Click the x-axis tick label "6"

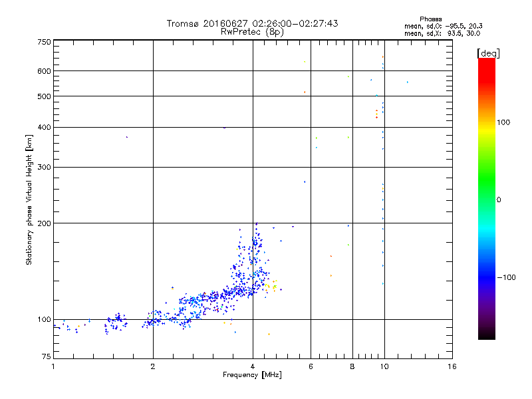311,366
